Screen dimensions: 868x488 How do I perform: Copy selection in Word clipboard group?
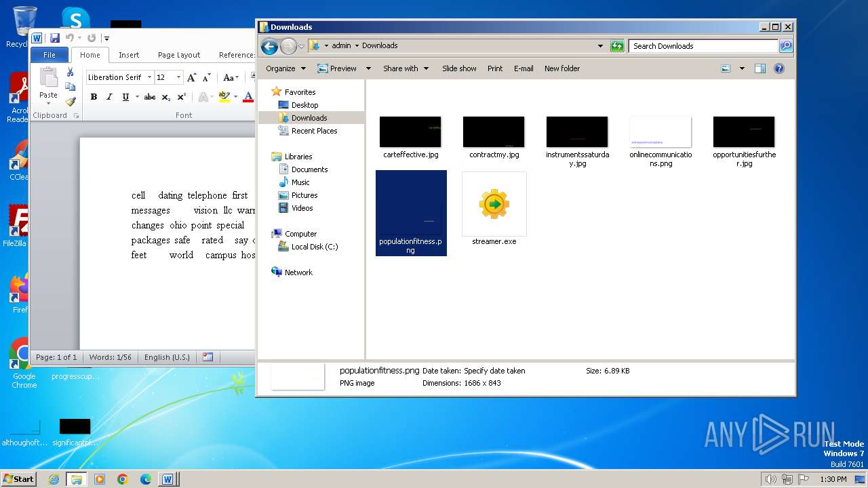70,87
